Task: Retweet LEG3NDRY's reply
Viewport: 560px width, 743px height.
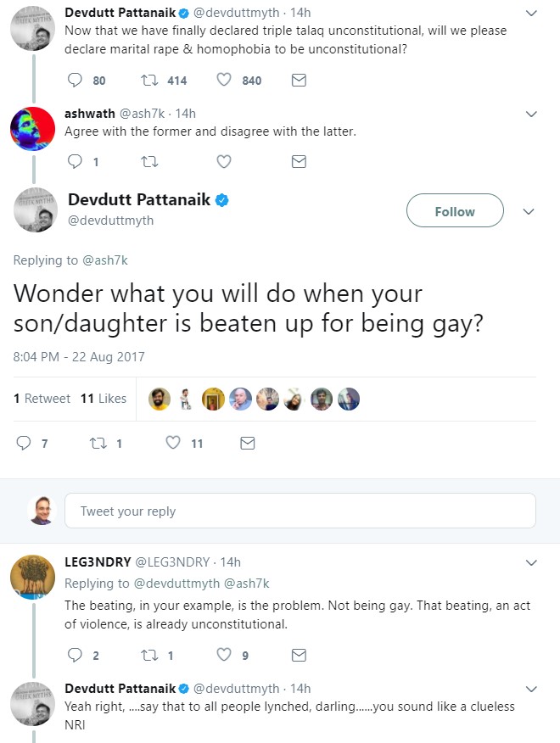Action: coord(149,655)
